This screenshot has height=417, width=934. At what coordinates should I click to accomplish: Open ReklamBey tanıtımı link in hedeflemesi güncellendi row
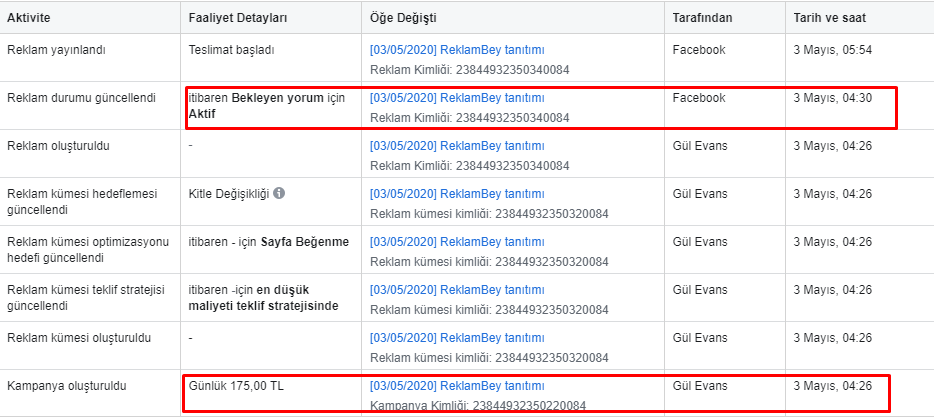pyautogui.click(x=457, y=194)
